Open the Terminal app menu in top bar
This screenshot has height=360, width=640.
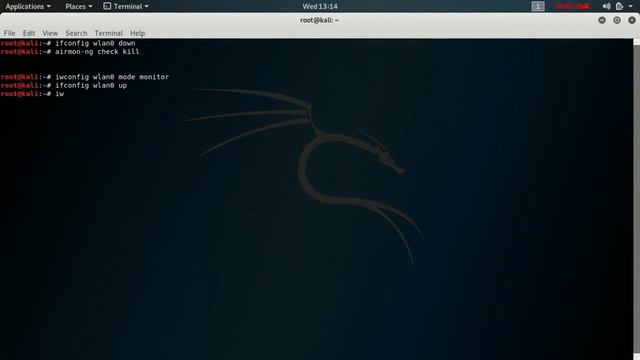(x=126, y=7)
